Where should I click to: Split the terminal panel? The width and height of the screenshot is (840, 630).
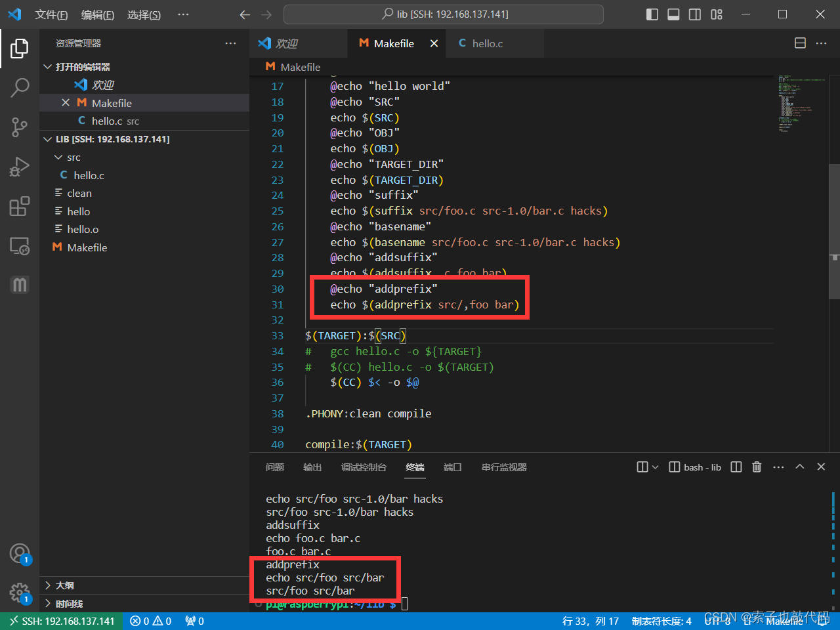736,467
